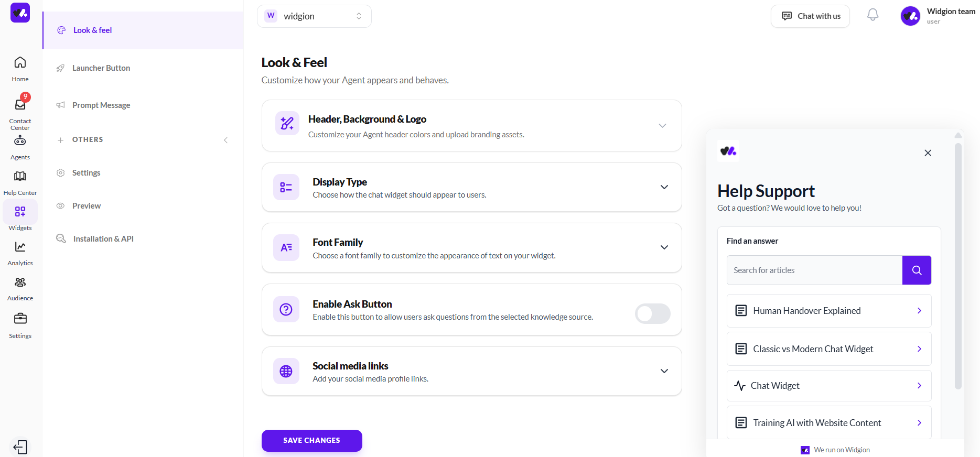Click the widget preview scrollbar
This screenshot has height=457, width=980.
[958, 262]
